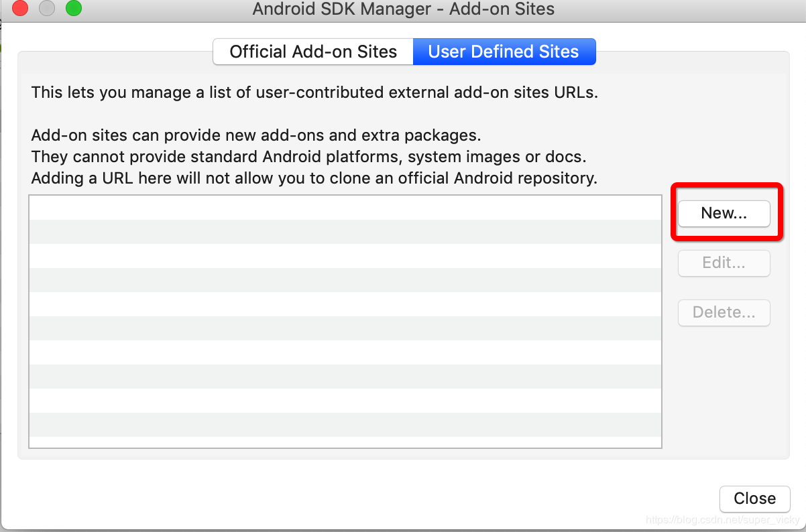Select the bottom row of the sites list
806x532 pixels.
click(345, 442)
